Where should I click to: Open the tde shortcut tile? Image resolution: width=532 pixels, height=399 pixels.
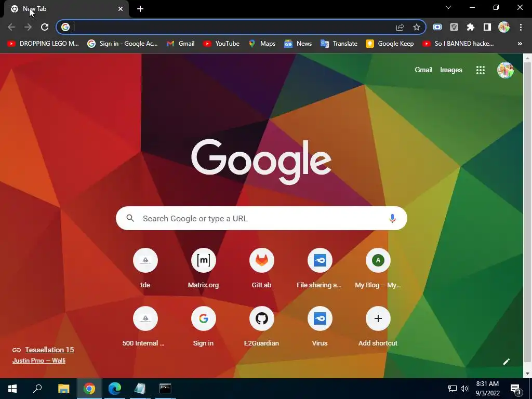pyautogui.click(x=145, y=269)
